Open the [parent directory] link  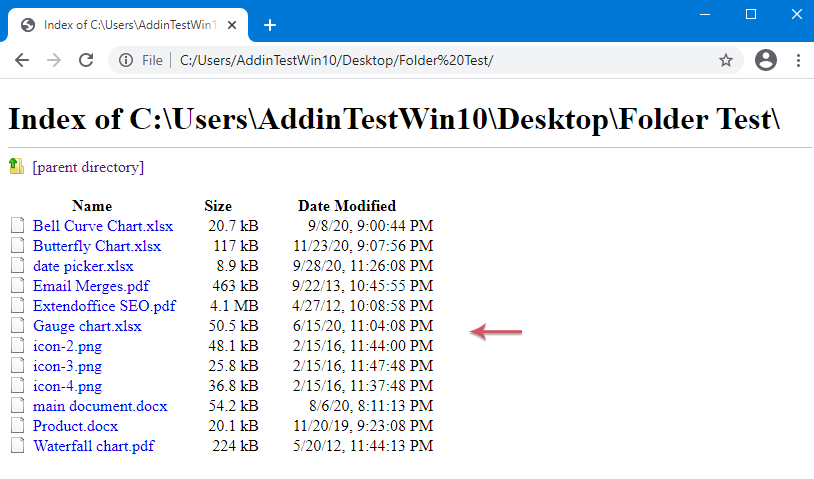click(88, 167)
